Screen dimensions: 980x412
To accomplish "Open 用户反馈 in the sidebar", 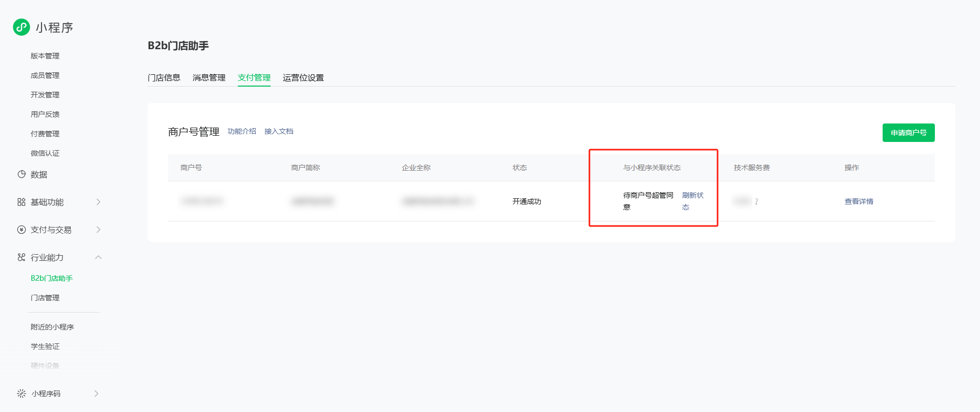I will coord(45,114).
